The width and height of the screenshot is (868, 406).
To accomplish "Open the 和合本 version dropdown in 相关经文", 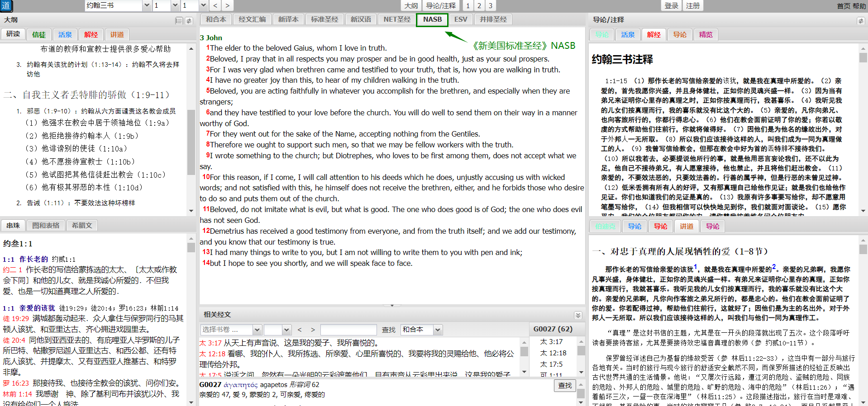I will click(x=437, y=330).
